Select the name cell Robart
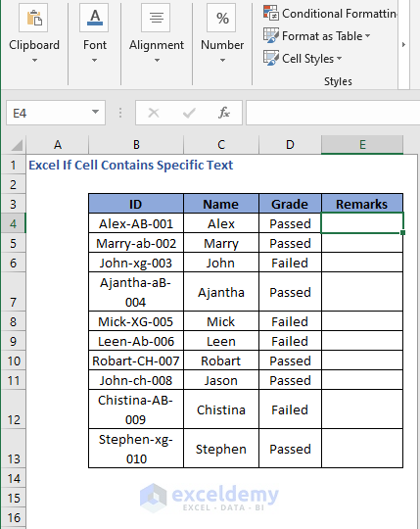The image size is (420, 529). click(x=221, y=361)
